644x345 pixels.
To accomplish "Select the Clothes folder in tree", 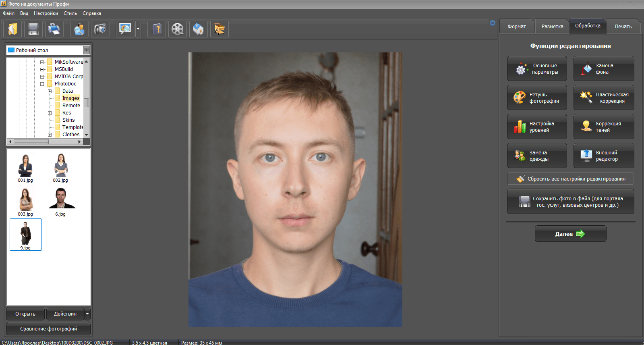I will 71,135.
